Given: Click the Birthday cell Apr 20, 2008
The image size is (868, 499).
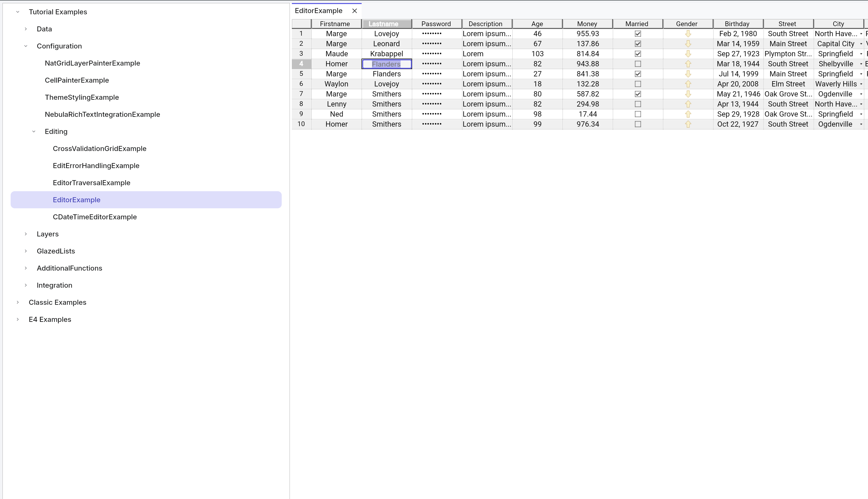Looking at the screenshot, I should pos(738,84).
